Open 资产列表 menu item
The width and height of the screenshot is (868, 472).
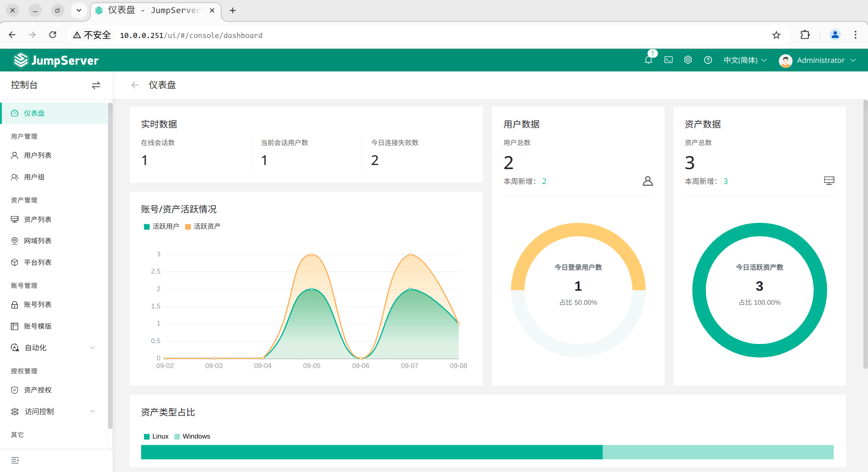click(54, 219)
